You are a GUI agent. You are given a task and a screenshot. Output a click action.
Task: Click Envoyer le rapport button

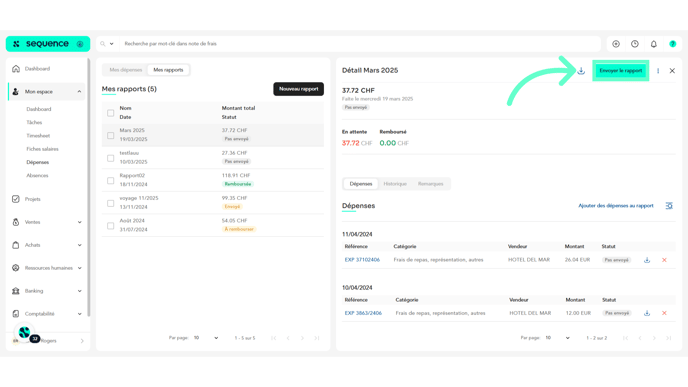(x=620, y=71)
